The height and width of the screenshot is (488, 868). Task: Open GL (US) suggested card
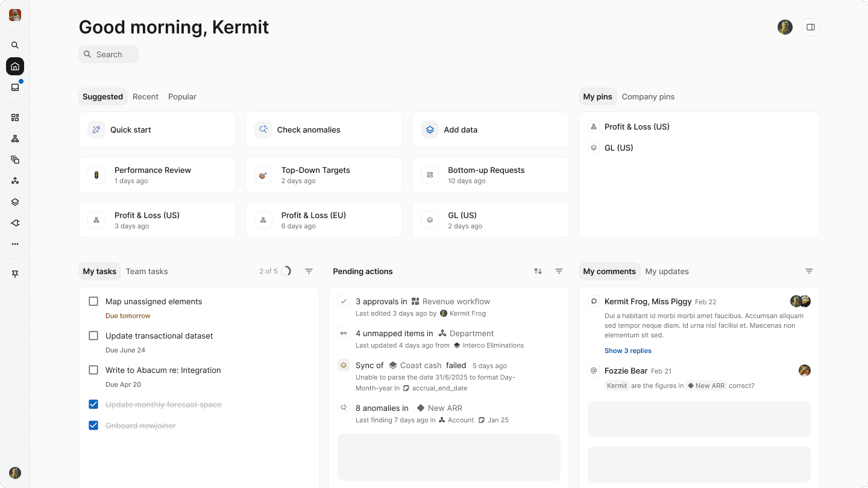click(491, 220)
